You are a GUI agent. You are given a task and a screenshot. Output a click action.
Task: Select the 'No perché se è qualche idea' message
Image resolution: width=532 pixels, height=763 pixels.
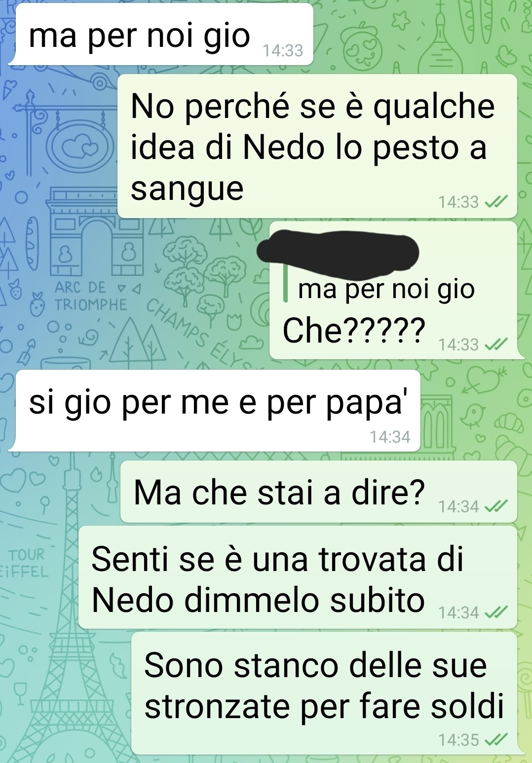(317, 146)
